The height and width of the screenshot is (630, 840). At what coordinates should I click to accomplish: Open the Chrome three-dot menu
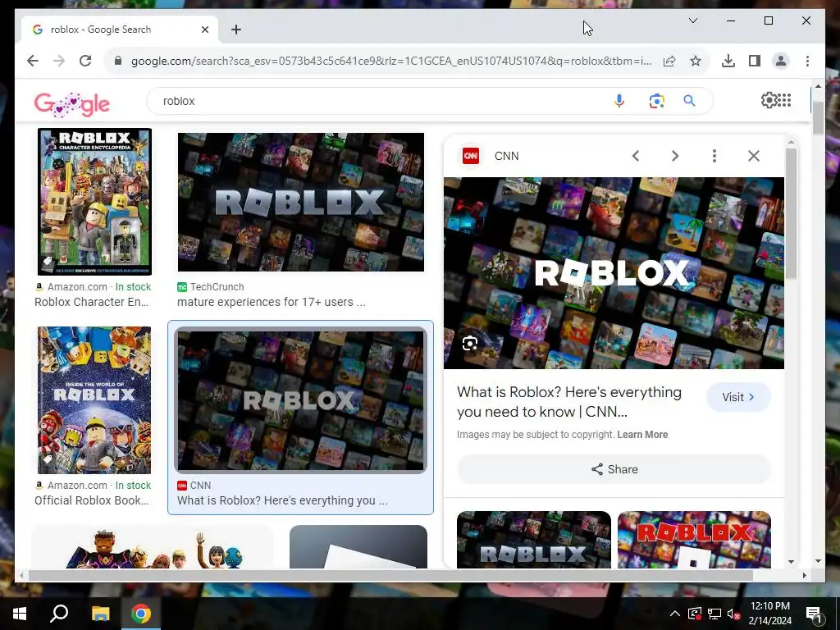[x=807, y=61]
